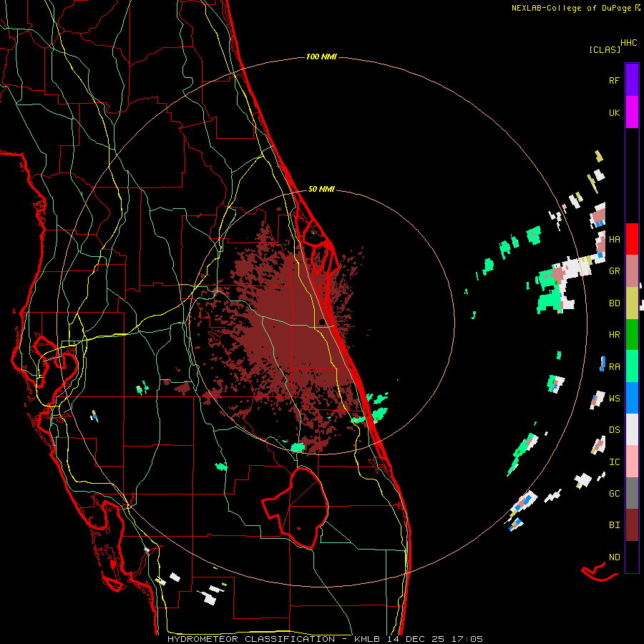
Task: Click the brown BI legend swatch
Action: [x=632, y=525]
